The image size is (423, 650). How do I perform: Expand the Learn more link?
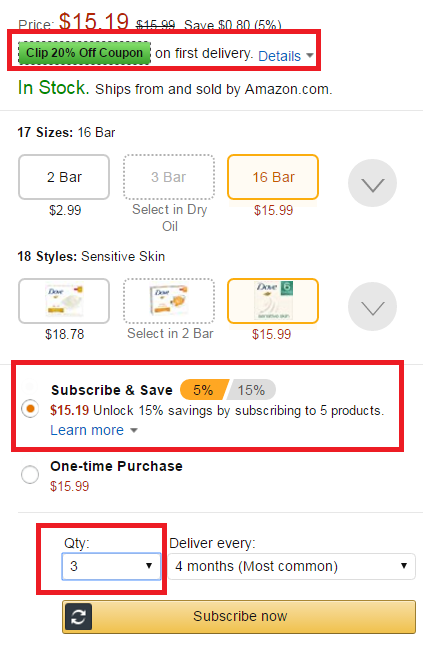[94, 430]
